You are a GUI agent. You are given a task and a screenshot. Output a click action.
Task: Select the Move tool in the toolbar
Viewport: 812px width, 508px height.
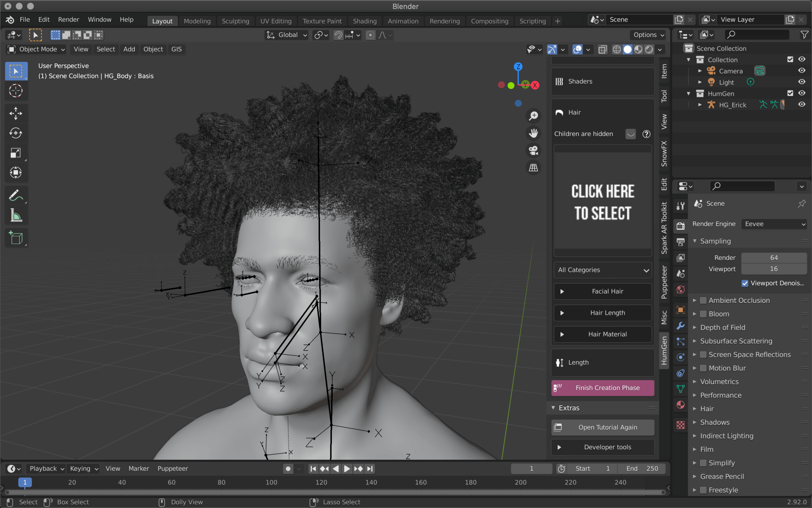16,113
